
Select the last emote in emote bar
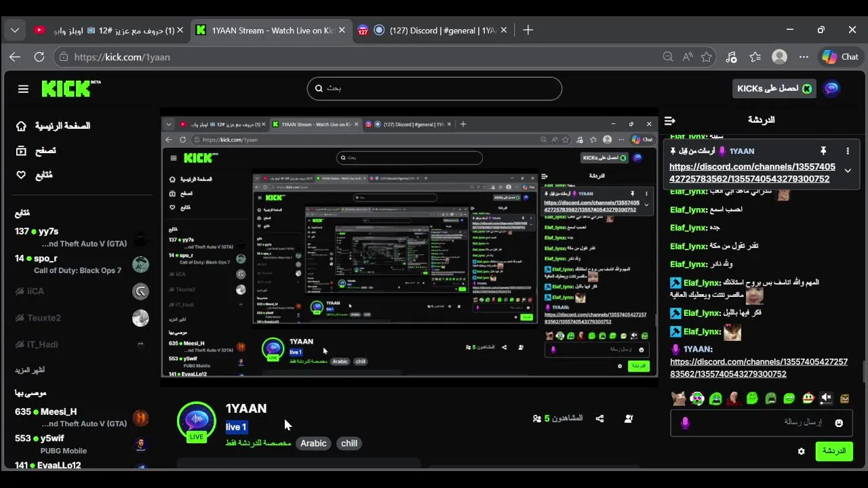pos(844,399)
